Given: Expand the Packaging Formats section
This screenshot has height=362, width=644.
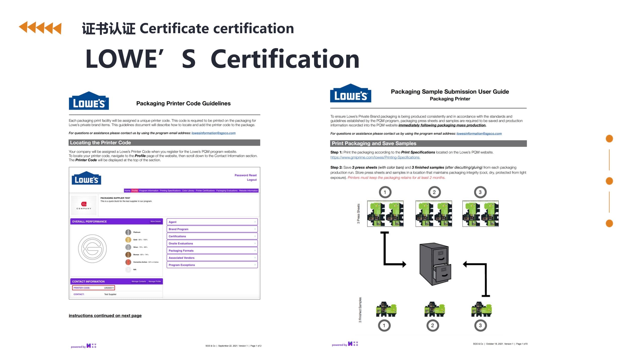Looking at the screenshot, I should pos(212,251).
